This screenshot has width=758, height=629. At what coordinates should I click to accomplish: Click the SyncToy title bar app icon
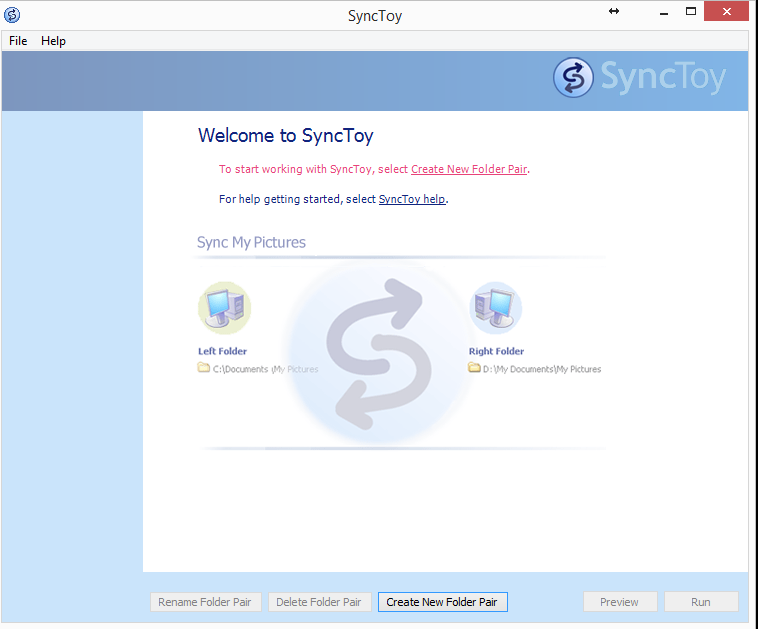(12, 15)
